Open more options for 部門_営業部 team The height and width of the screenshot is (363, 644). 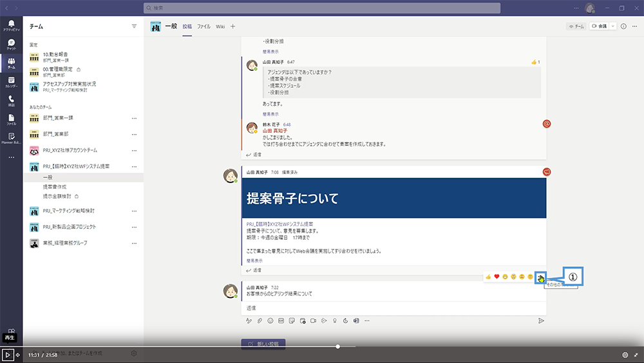pos(134,134)
